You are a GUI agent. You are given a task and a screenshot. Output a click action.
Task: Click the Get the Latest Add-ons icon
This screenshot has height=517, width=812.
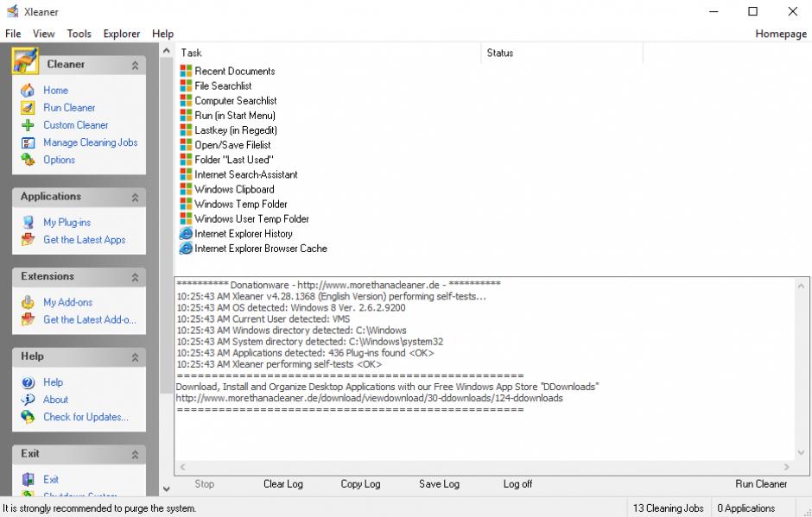tap(28, 320)
